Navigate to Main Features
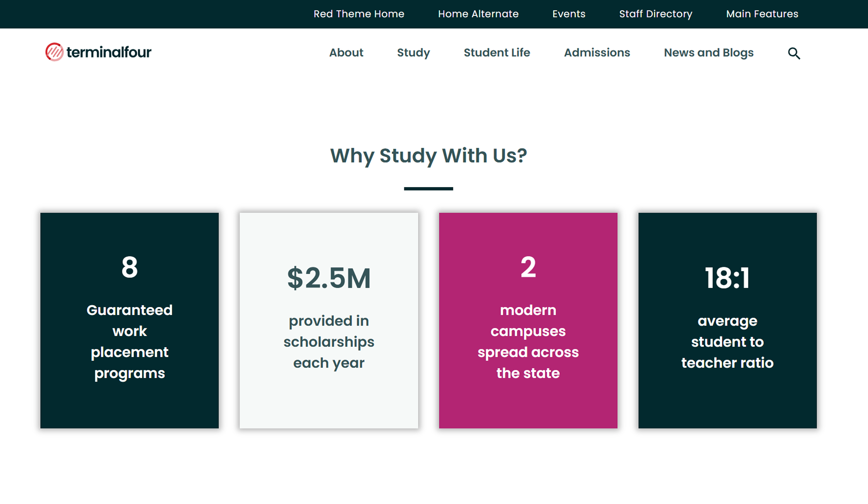 (x=762, y=14)
